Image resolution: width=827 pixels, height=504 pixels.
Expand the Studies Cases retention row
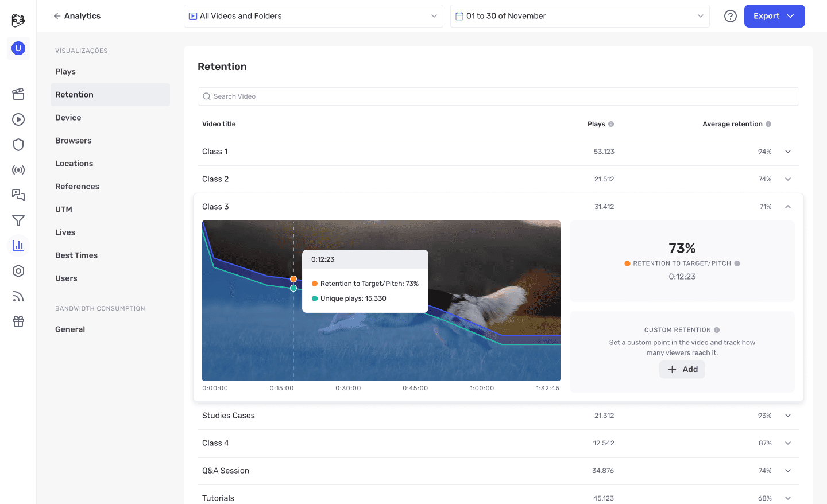coord(787,415)
